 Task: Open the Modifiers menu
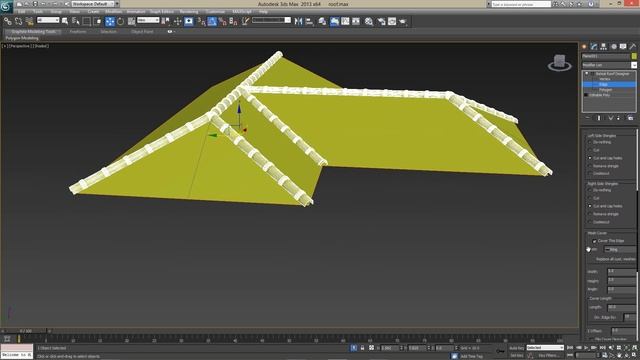(113, 12)
